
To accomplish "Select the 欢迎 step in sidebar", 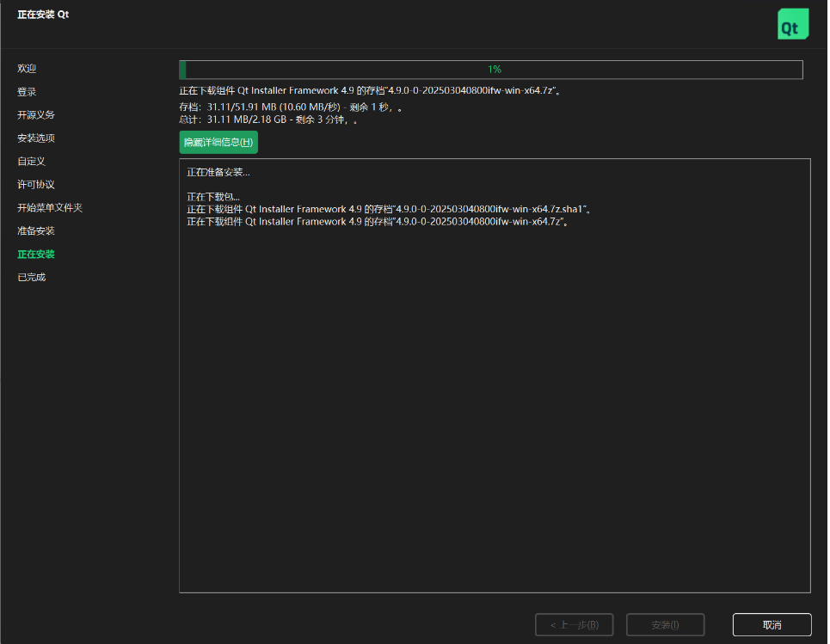I will pos(27,68).
